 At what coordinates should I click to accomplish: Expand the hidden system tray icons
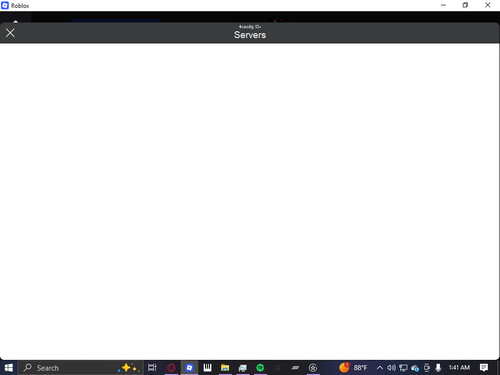pos(380,368)
